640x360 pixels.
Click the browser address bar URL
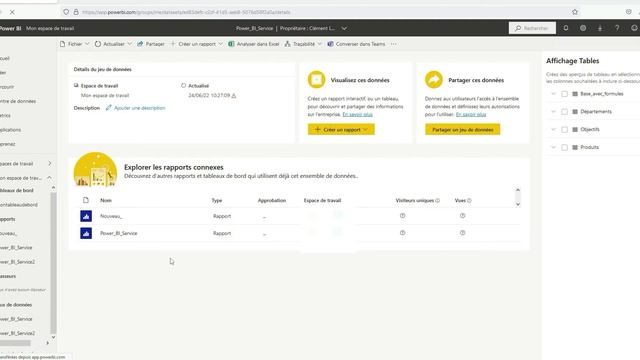[x=186, y=12]
